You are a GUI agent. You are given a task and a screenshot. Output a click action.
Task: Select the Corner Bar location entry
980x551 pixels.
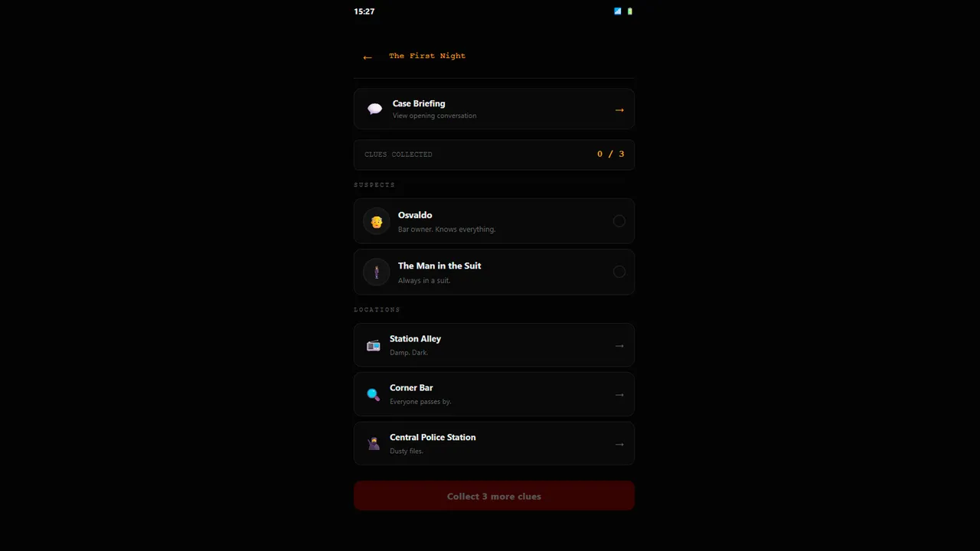coord(494,394)
